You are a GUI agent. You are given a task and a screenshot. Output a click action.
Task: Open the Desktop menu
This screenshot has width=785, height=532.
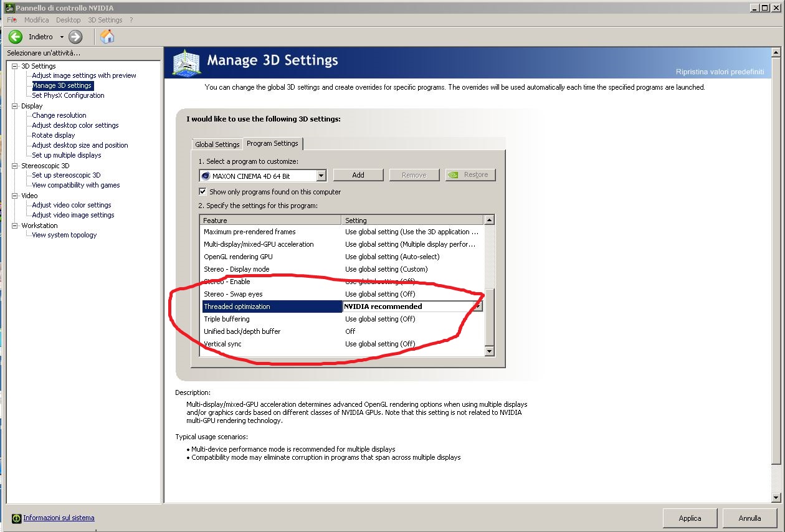point(69,20)
